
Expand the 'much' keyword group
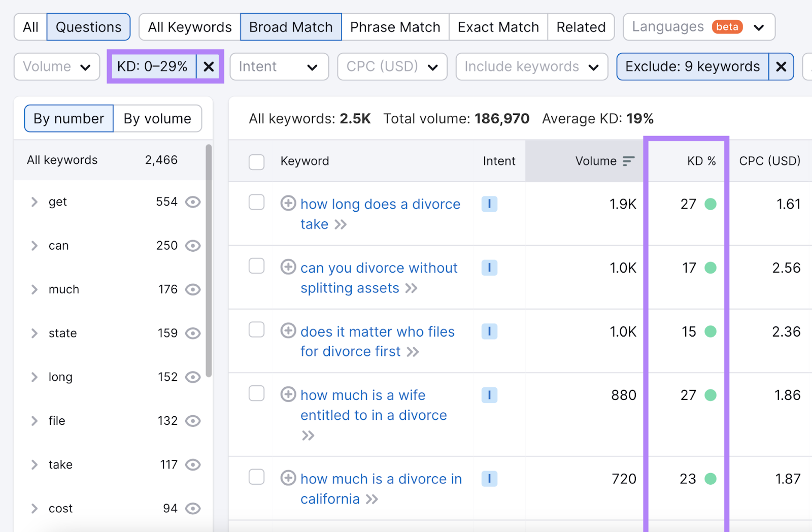click(x=34, y=289)
